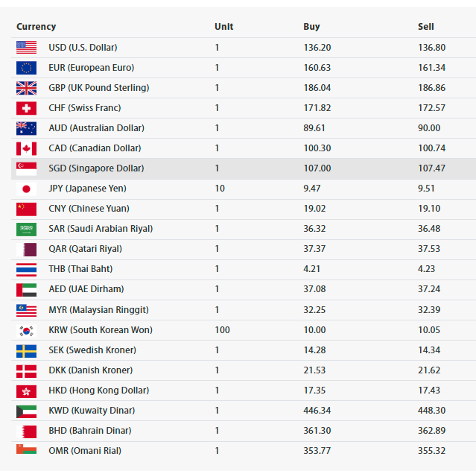476x471 pixels.
Task: Click the United States flag icon
Action: point(26,48)
